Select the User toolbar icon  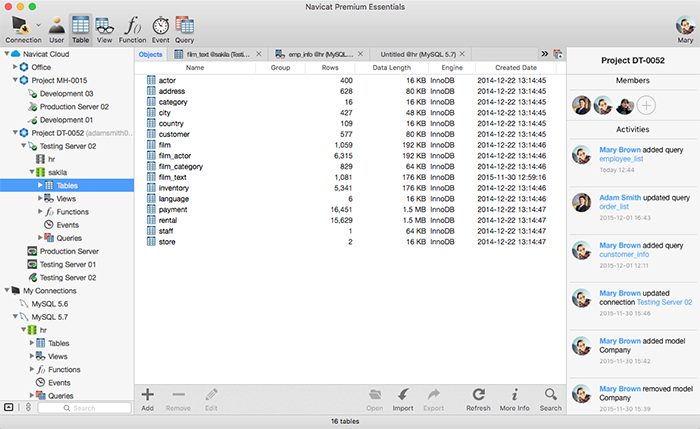57,29
